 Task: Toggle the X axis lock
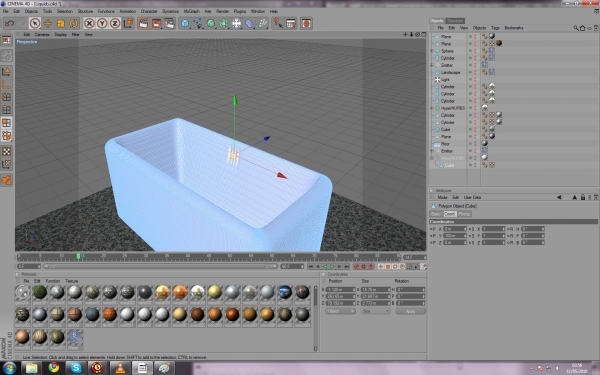click(89, 23)
